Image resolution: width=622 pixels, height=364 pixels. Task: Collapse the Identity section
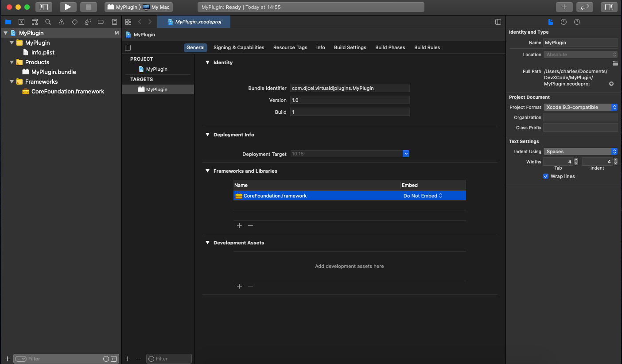click(207, 62)
